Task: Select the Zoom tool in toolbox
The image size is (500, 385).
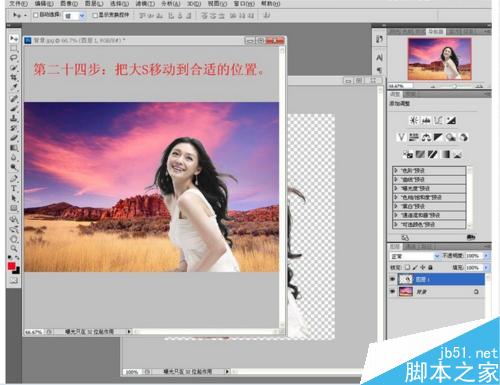Action: click(x=13, y=248)
